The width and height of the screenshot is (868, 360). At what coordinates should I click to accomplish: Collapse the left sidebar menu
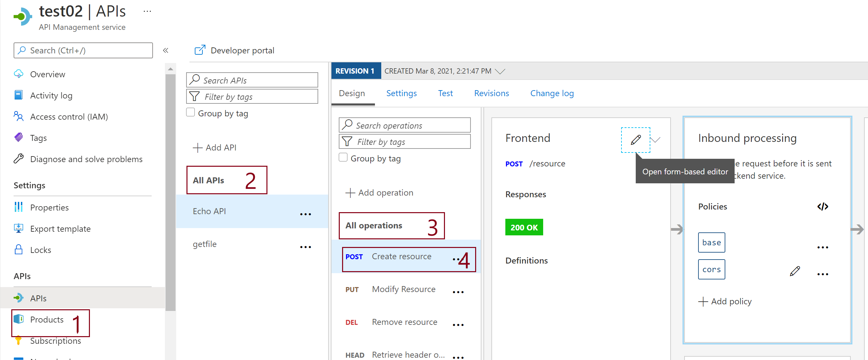pos(166,50)
